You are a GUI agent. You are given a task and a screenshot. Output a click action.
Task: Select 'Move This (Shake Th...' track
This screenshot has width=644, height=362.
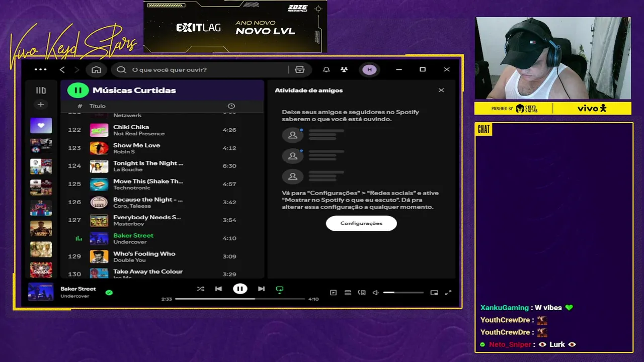click(148, 182)
